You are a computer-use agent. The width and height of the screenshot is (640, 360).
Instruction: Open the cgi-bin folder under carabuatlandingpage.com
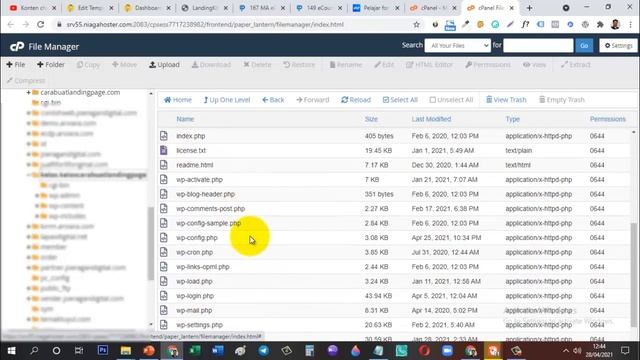[51, 102]
